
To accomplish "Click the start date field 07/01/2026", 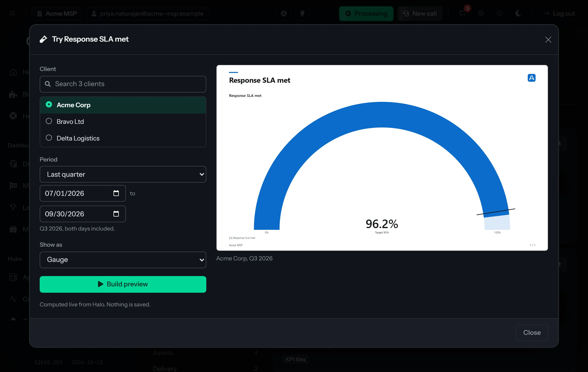I will coord(83,193).
